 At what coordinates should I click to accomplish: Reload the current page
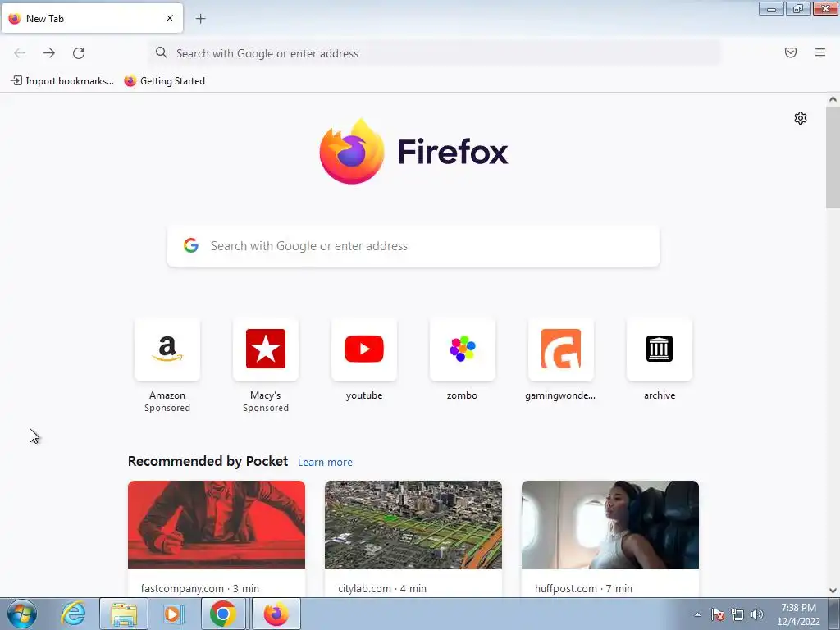[79, 53]
